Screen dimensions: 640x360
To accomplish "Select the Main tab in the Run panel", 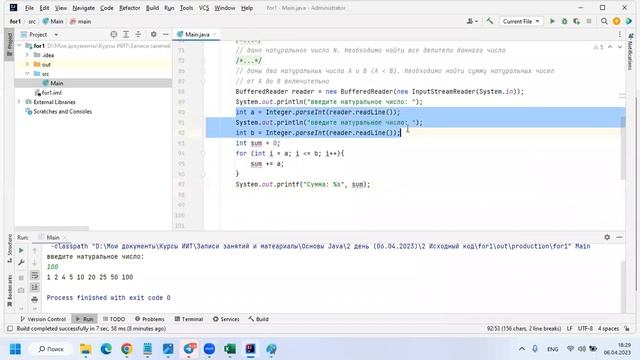I will (x=52, y=237).
